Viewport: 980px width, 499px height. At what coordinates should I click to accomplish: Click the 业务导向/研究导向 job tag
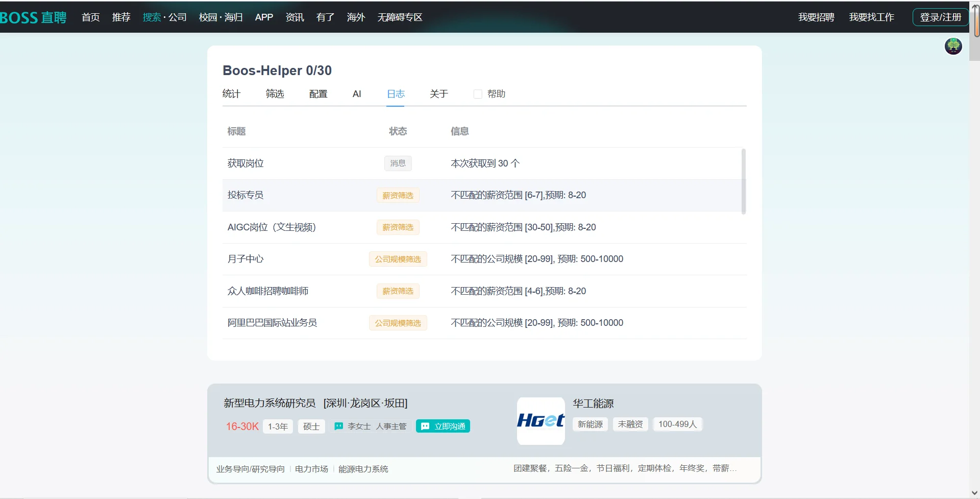[x=250, y=469]
